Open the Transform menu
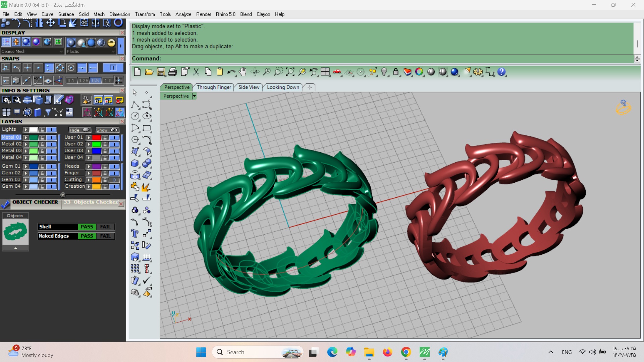Viewport: 644px width, 362px height. click(145, 14)
